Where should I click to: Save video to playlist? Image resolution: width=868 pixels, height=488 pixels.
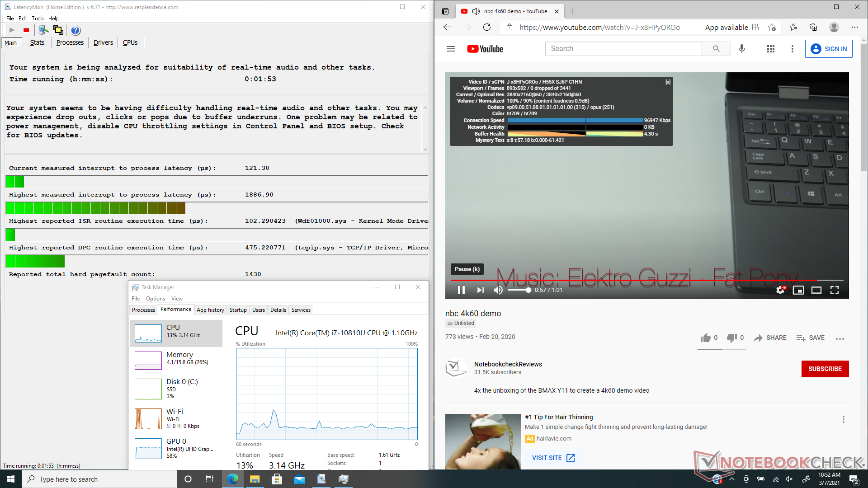point(811,338)
